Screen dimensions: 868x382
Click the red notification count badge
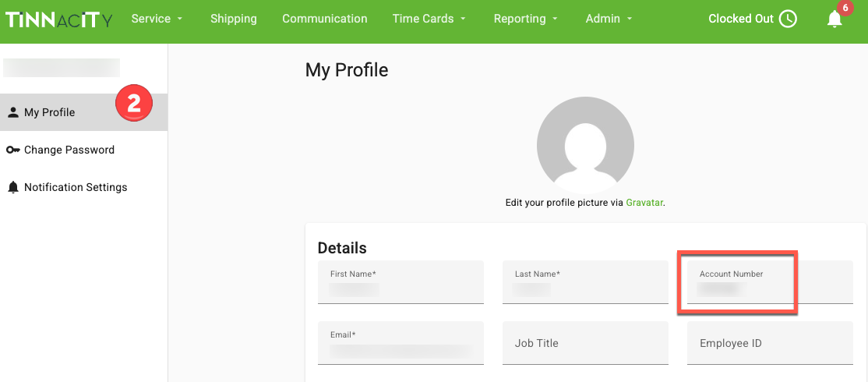(845, 9)
